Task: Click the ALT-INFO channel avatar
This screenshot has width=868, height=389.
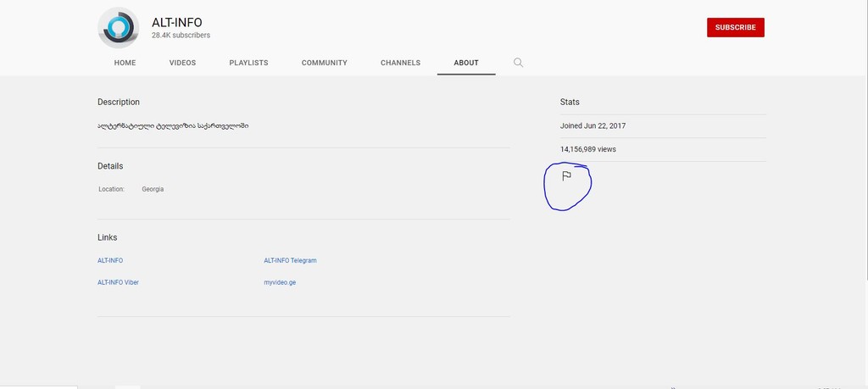Action: click(x=119, y=28)
